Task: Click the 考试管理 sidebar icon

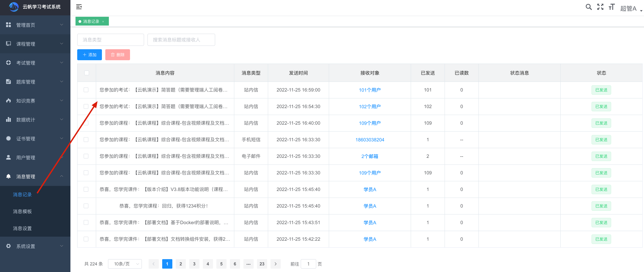Action: pos(8,63)
